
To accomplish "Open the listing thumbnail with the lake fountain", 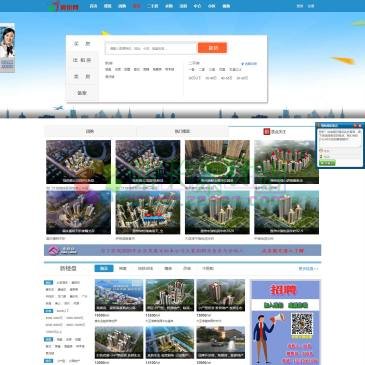I will point(221,342).
